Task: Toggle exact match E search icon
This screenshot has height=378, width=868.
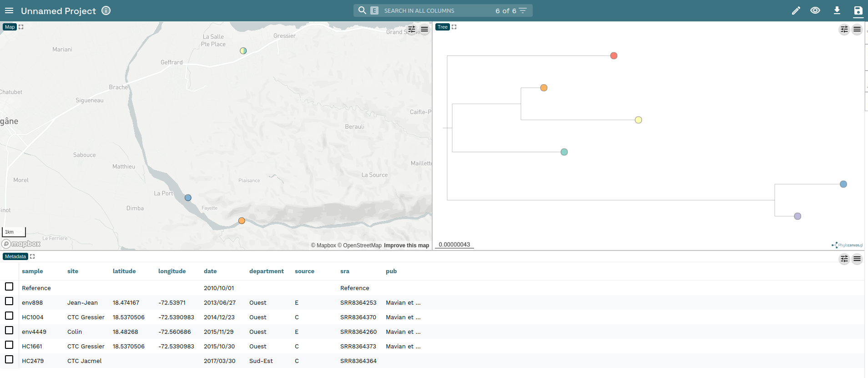Action: (x=374, y=10)
